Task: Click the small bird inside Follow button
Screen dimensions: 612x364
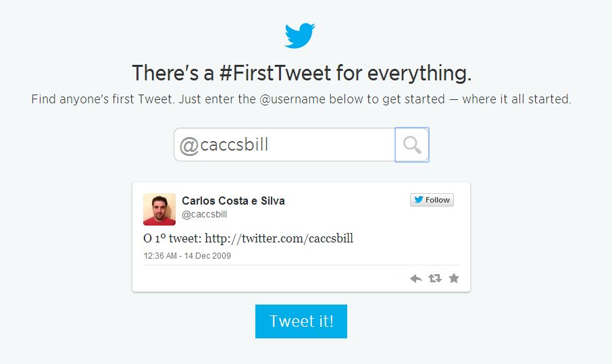Action: 419,200
